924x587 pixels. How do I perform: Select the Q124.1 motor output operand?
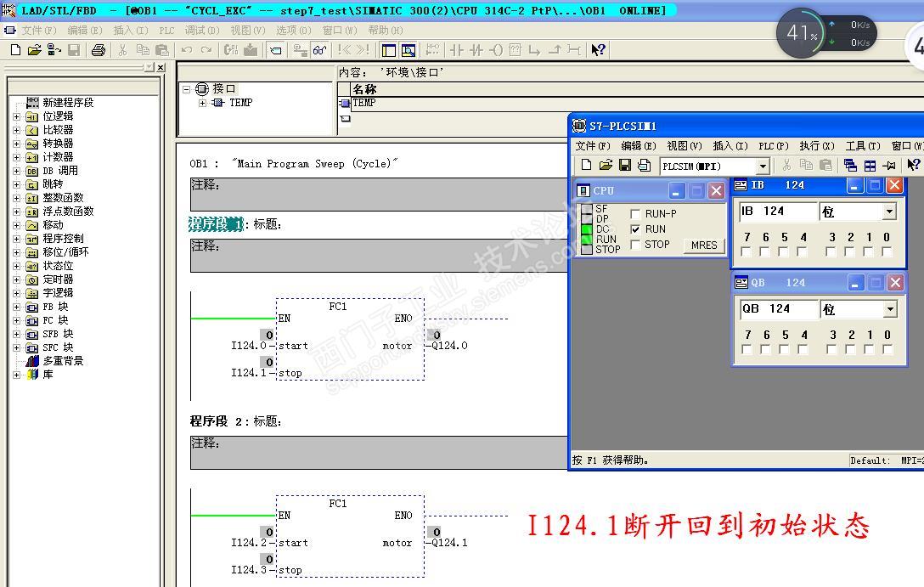tap(449, 543)
